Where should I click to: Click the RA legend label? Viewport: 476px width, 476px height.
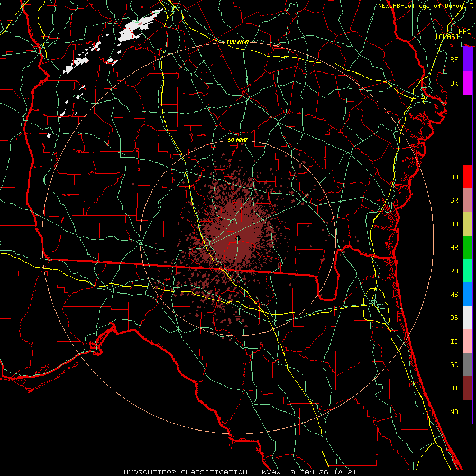point(454,271)
